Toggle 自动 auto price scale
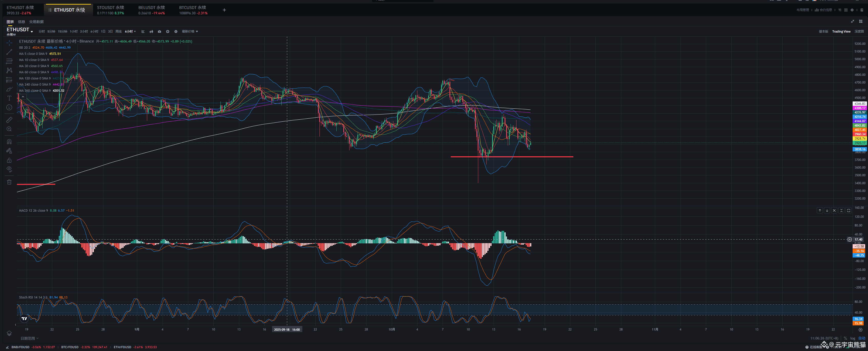Screen dimensions: 868x351 click(x=862, y=338)
